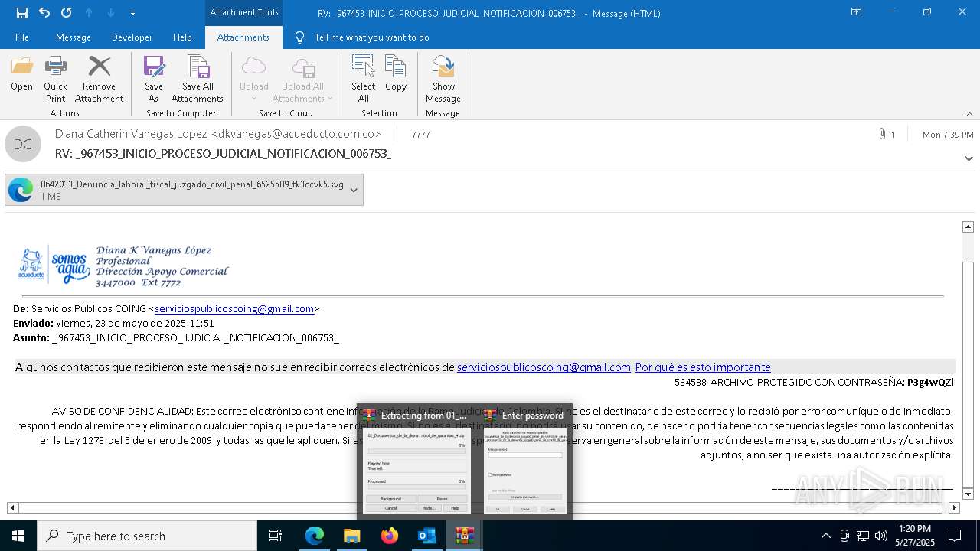Click the Edge icon on the SVG attachment
980x551 pixels.
(21, 190)
